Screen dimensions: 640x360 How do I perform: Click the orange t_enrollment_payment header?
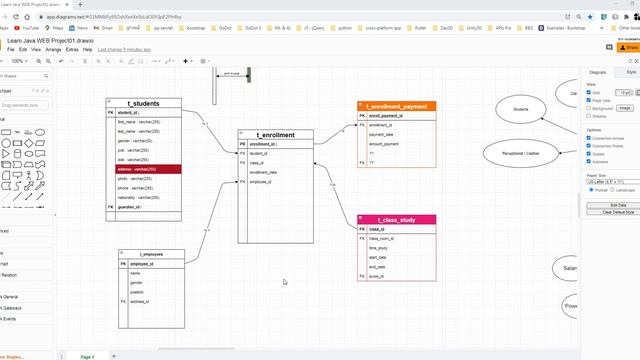click(x=396, y=106)
